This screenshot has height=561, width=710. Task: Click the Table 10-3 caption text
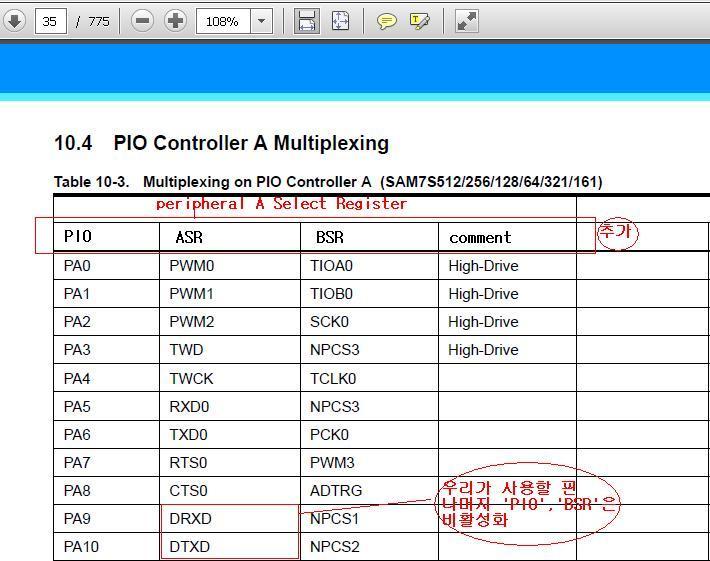tap(328, 182)
